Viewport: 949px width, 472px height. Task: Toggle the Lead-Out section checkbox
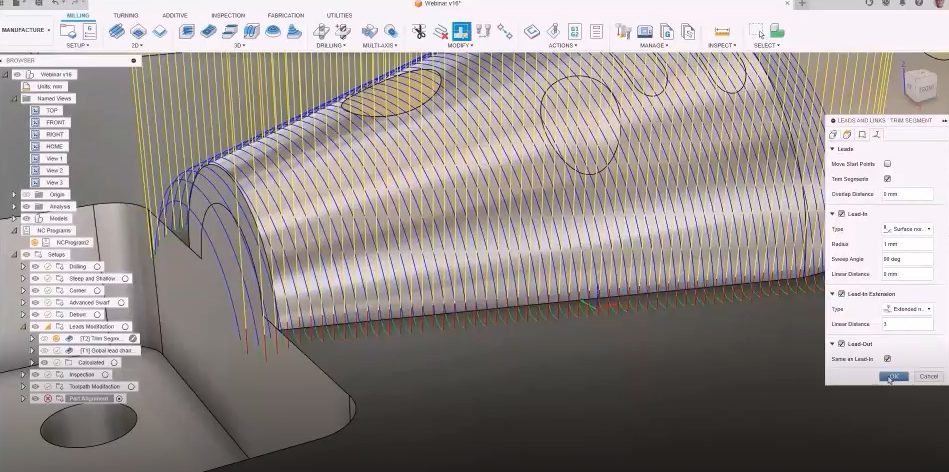[x=841, y=344]
